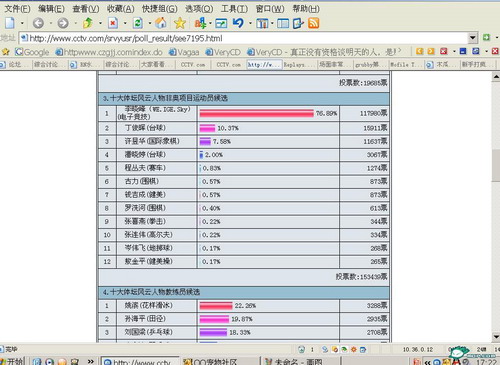Click the 117980票 vote count cell
The width and height of the screenshot is (500, 365).
tap(364, 113)
